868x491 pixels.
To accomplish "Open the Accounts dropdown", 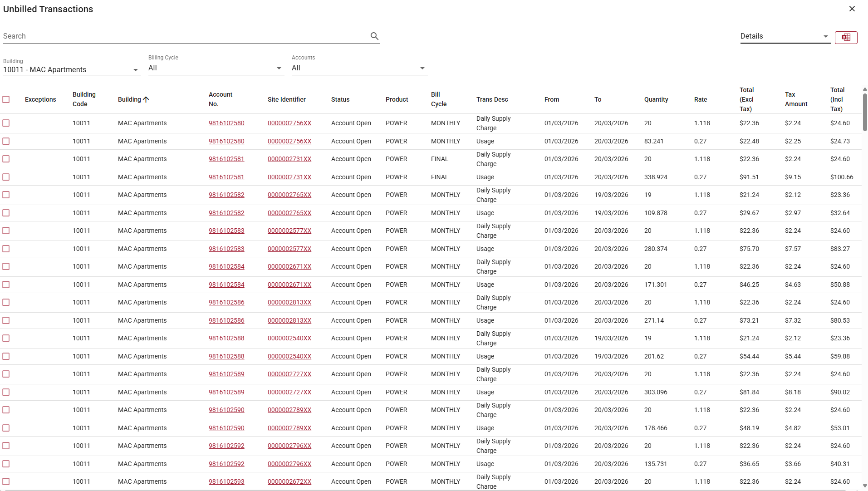I will 359,68.
